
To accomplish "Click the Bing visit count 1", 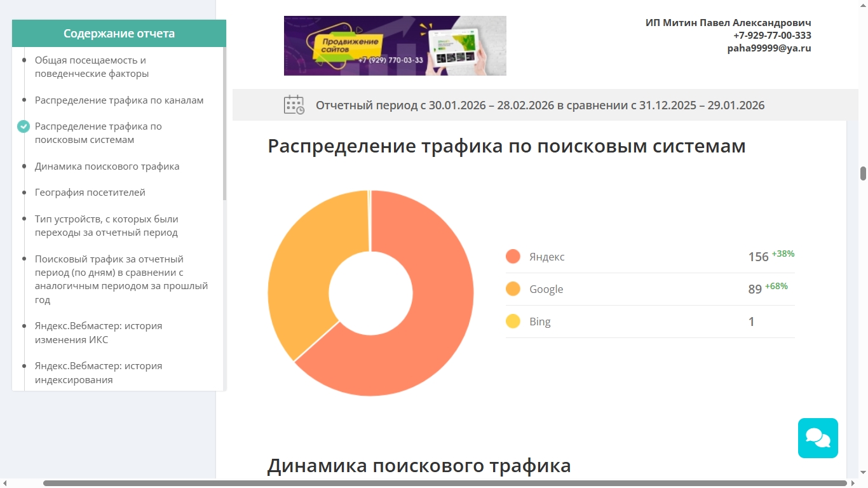I will click(x=751, y=322).
